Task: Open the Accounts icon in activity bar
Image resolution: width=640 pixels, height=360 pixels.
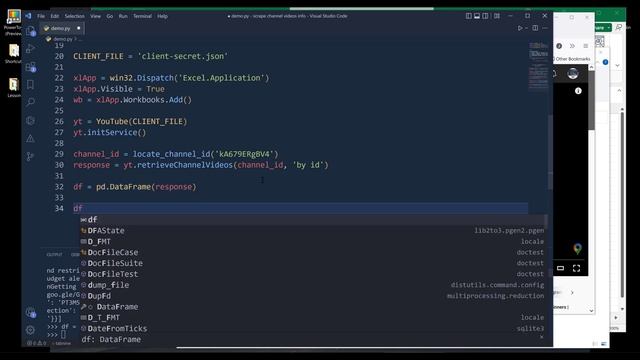Action: tap(31, 313)
